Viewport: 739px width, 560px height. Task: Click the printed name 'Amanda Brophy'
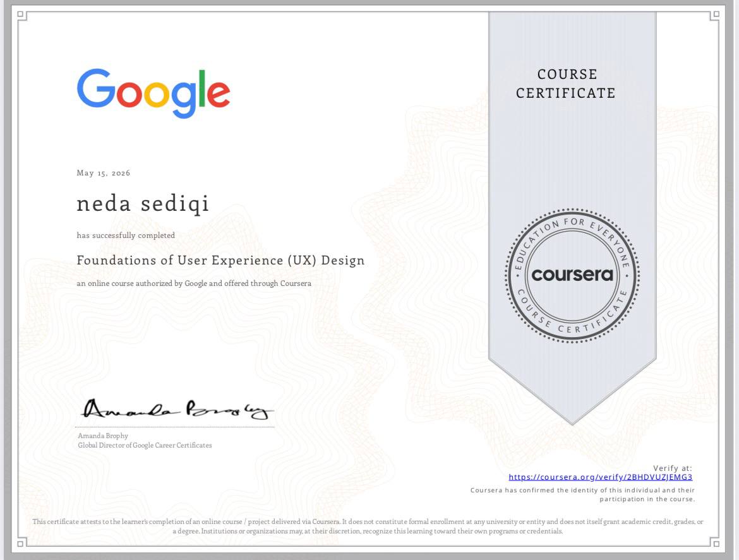click(103, 436)
